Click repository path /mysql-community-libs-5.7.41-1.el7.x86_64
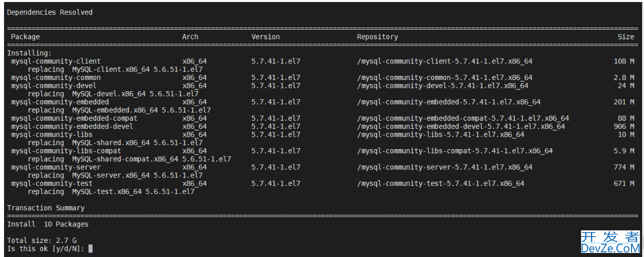Image resolution: width=644 pixels, height=257 pixels. [x=441, y=135]
